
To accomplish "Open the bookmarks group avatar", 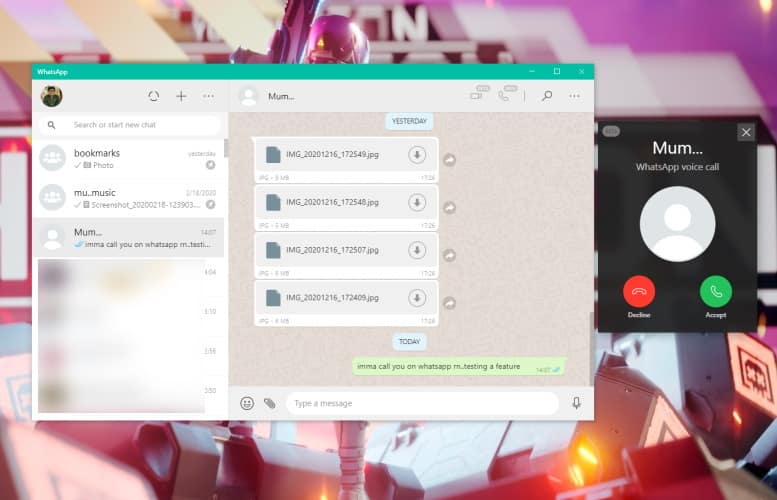I will (52, 158).
